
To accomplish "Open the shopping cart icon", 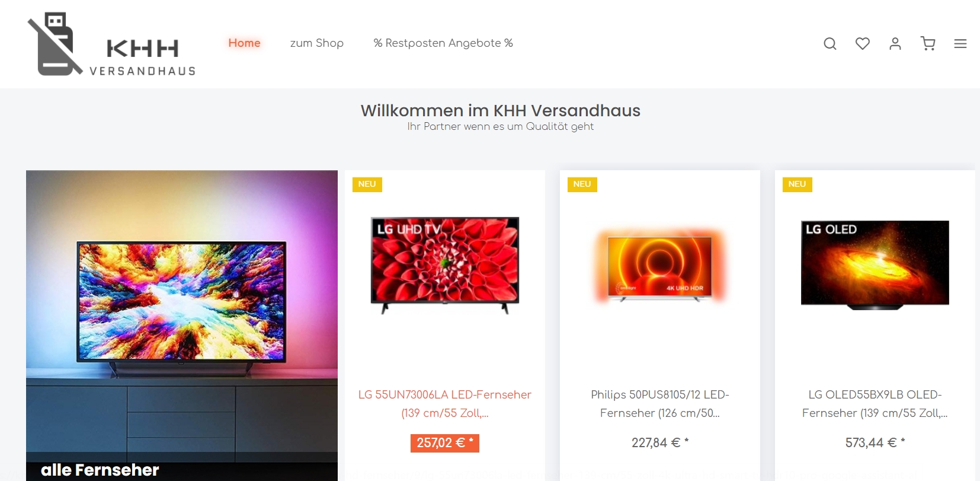I will pos(928,43).
